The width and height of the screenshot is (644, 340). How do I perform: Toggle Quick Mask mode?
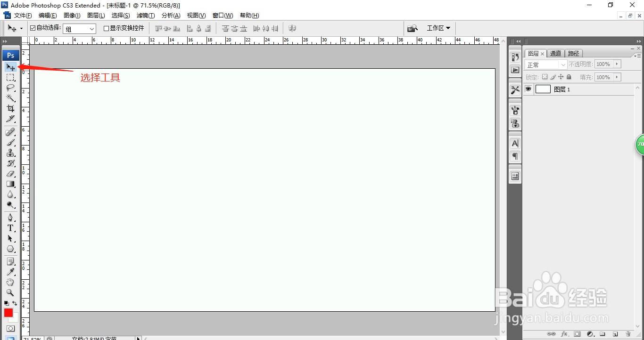tap(10, 328)
